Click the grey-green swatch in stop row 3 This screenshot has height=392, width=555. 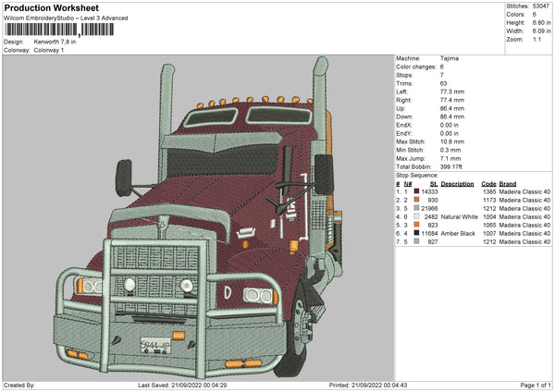(416, 208)
